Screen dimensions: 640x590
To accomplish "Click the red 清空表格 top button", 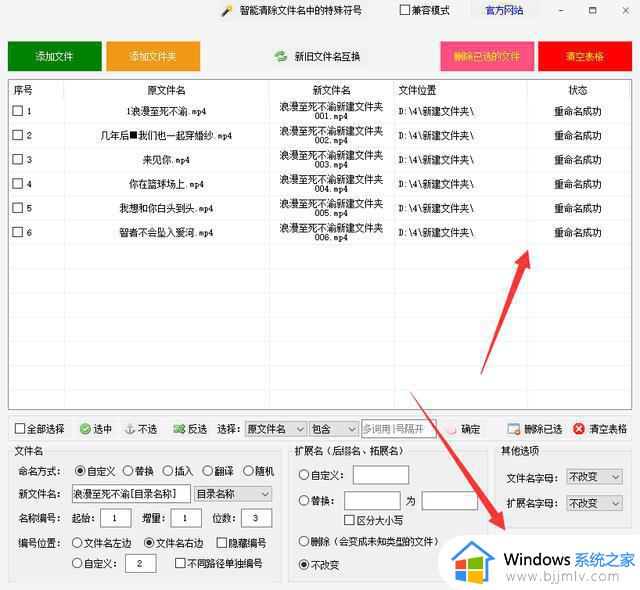I will coord(585,56).
